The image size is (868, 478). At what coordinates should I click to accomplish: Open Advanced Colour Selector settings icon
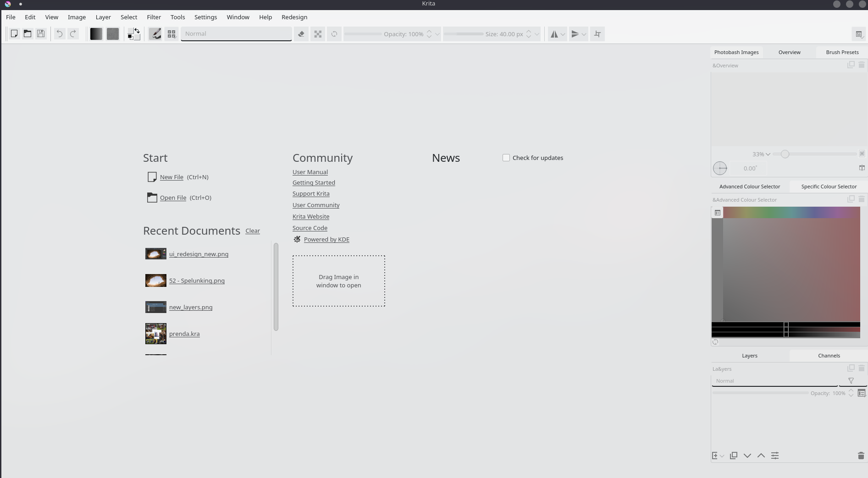(x=718, y=213)
